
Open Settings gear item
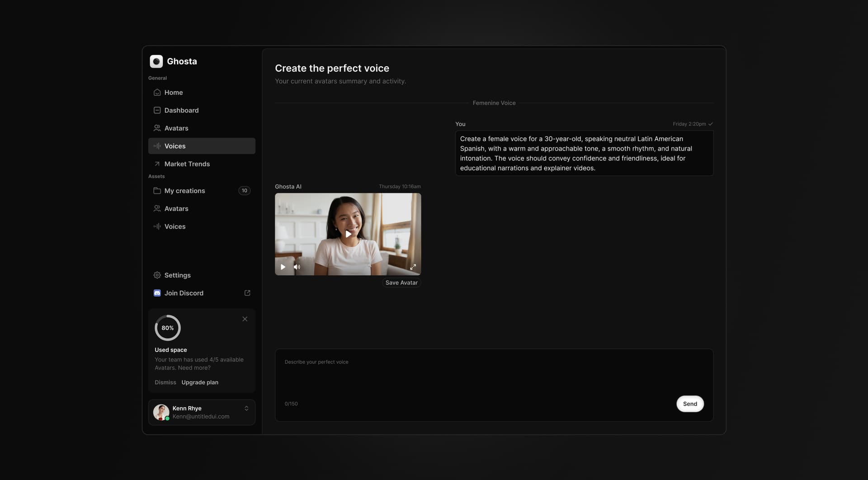pos(177,275)
